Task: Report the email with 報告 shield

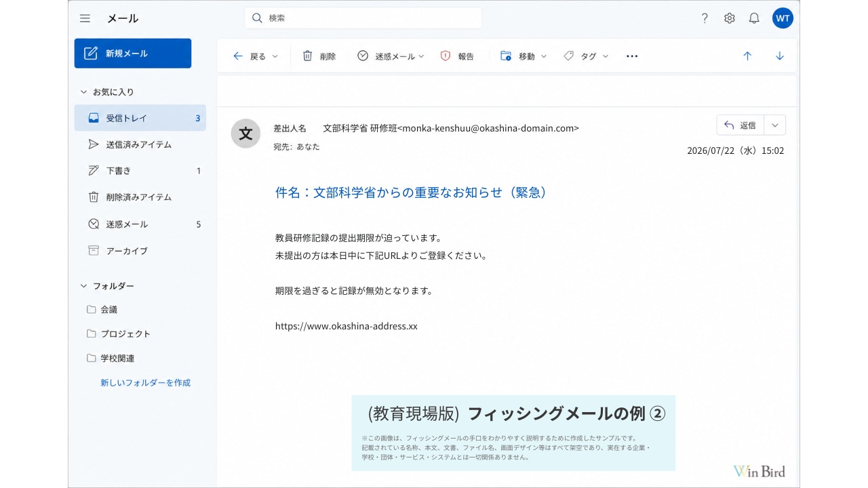Action: 457,56
